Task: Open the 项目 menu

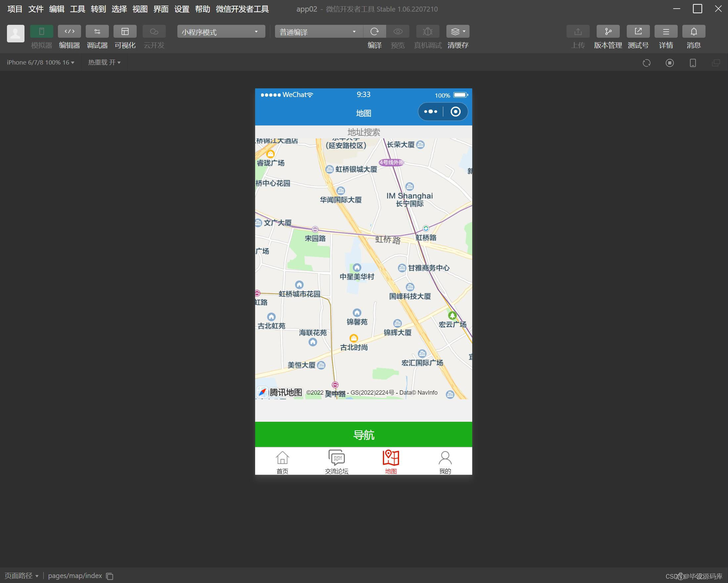Action: click(15, 9)
